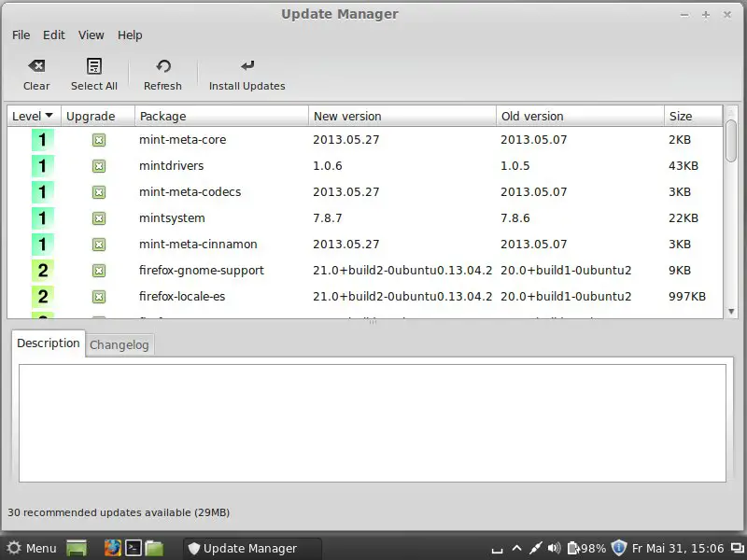747x560 pixels.
Task: Click the up-arrow tray icon
Action: [517, 549]
